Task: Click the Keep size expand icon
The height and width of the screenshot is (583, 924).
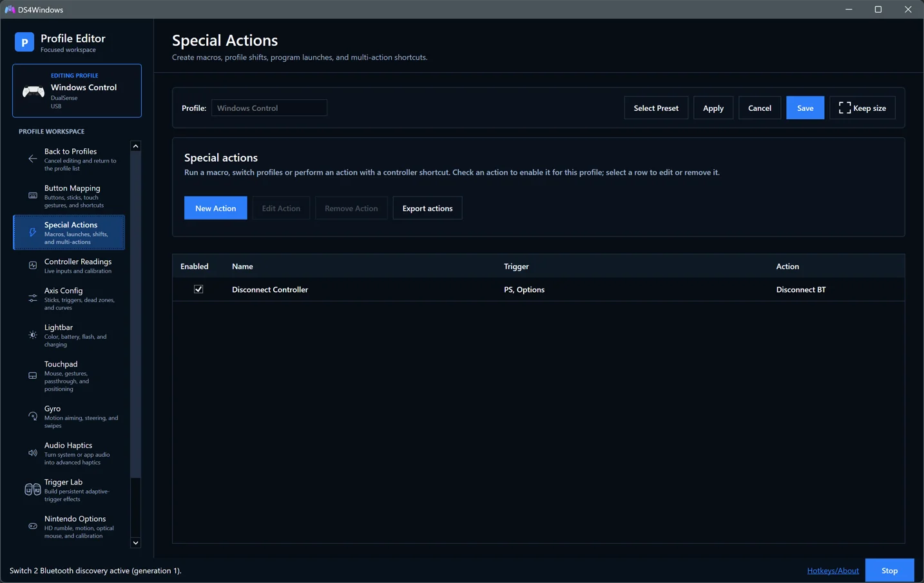Action: pos(845,108)
